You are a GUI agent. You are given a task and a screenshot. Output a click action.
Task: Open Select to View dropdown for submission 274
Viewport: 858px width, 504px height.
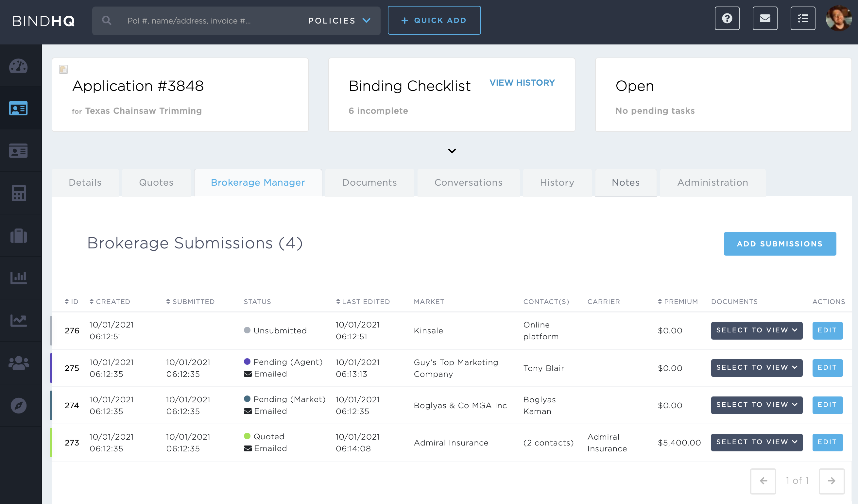point(757,405)
